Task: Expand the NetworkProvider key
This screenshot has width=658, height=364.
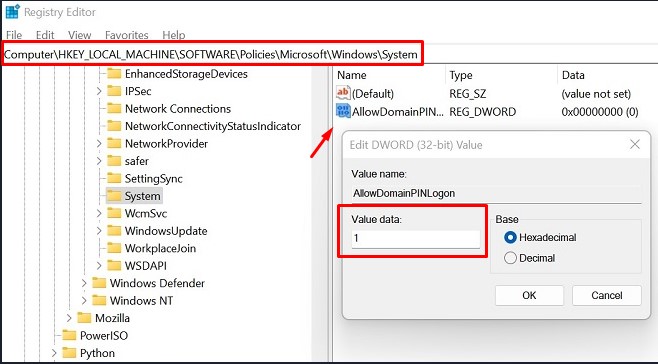Action: [99, 144]
